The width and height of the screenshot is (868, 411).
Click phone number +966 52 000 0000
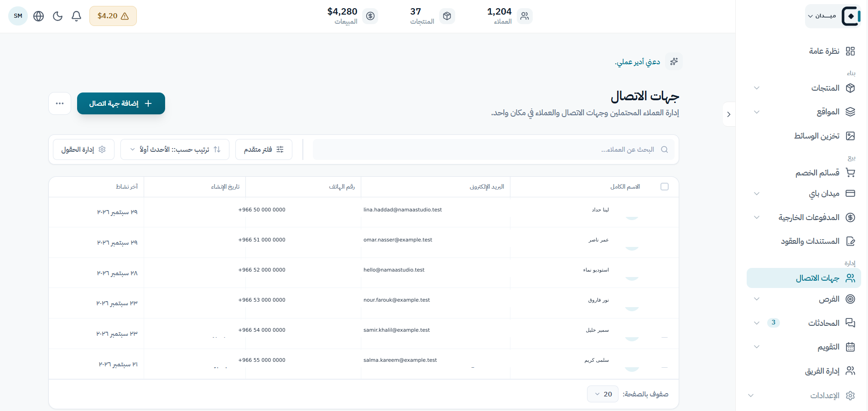click(262, 270)
